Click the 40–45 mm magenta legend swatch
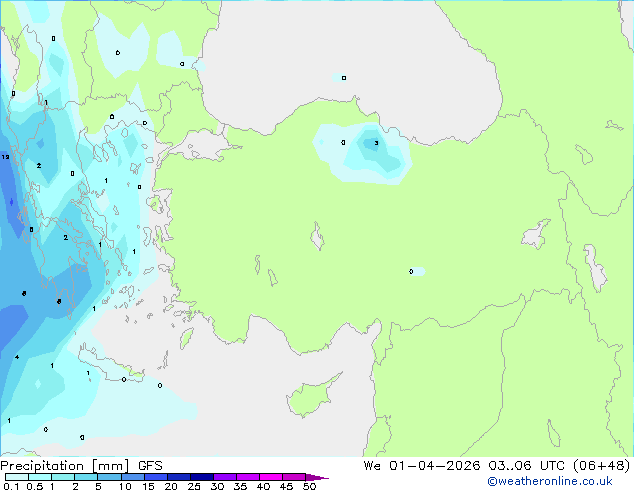 [x=271, y=477]
